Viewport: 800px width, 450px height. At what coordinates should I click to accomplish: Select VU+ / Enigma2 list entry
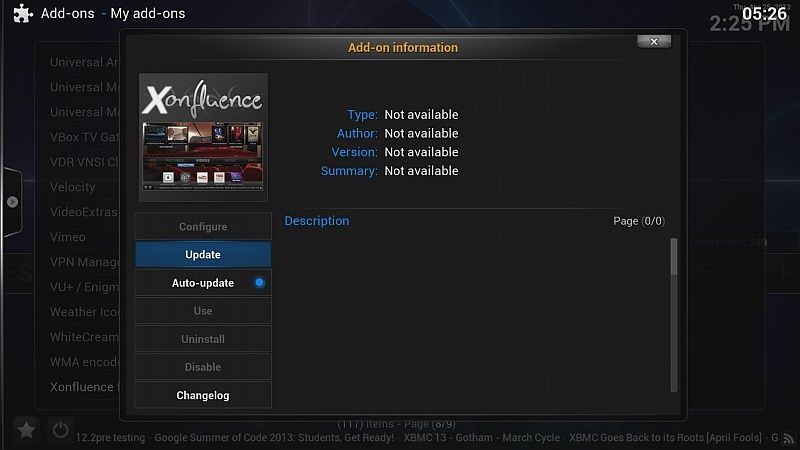[84, 287]
